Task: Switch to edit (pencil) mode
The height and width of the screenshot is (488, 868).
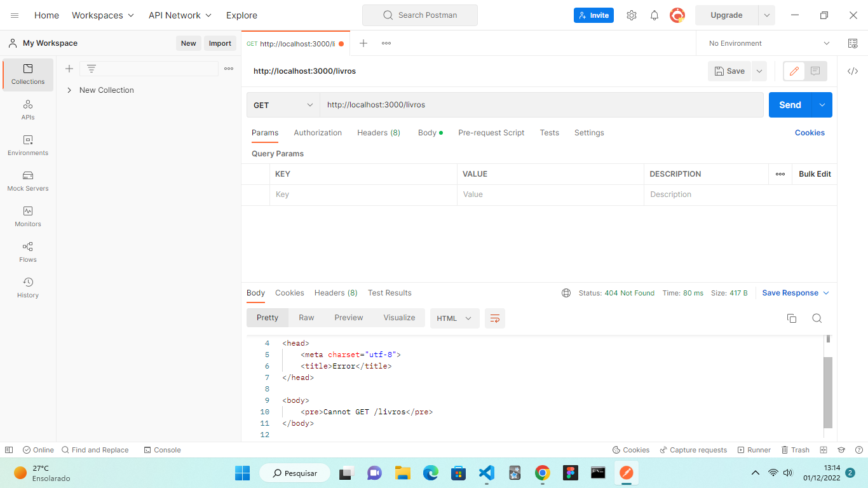Action: (794, 72)
